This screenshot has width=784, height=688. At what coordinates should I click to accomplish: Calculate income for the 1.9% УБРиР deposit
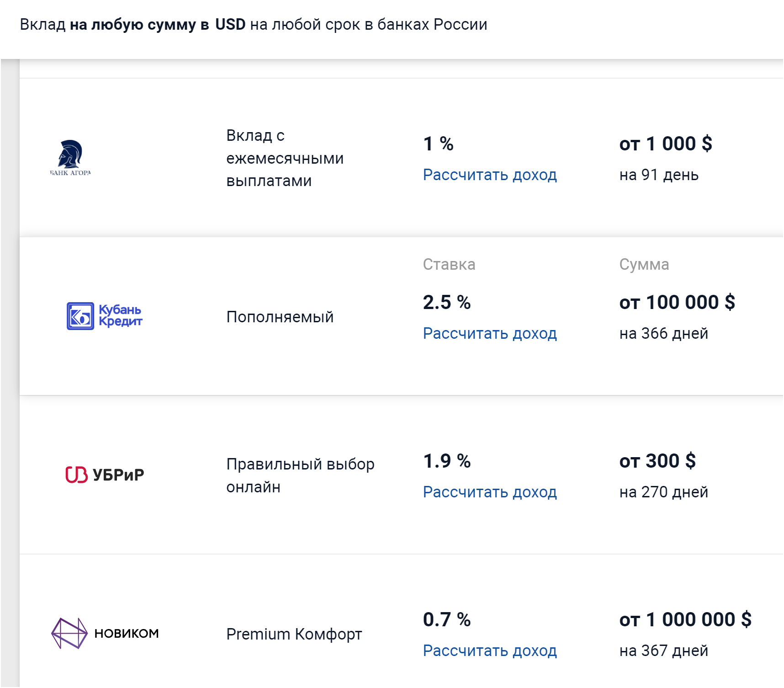click(x=490, y=492)
